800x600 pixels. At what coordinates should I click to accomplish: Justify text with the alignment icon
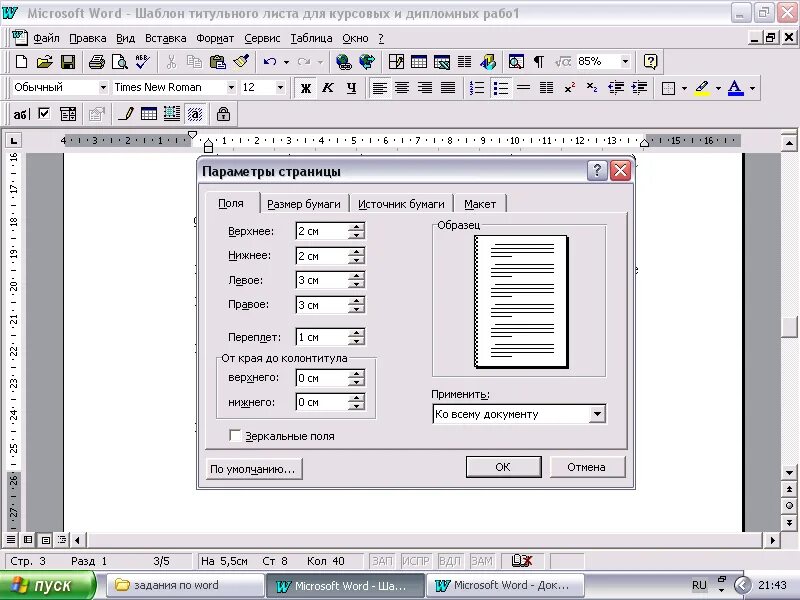tap(448, 88)
